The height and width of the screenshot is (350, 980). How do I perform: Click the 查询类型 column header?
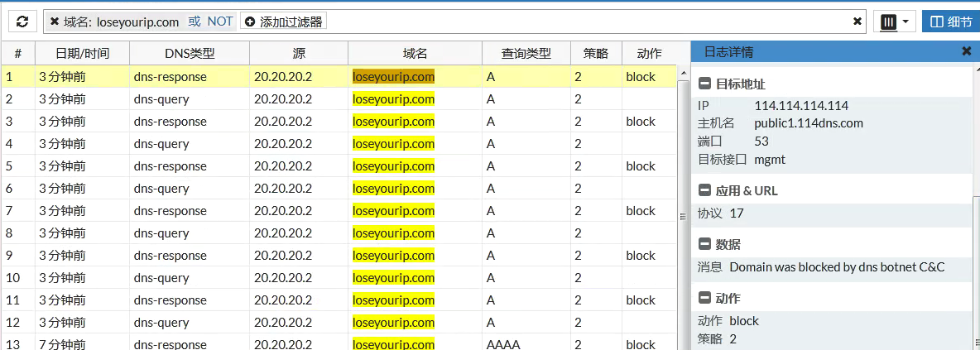tap(526, 54)
